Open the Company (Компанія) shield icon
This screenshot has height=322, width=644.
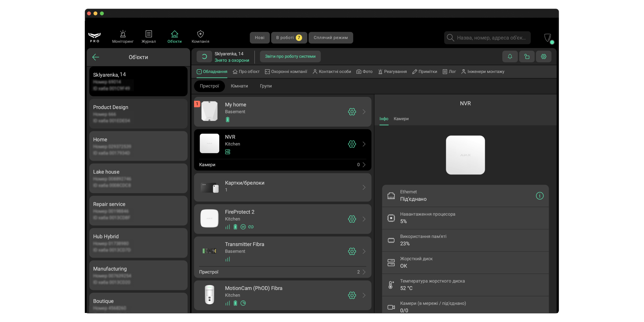[200, 34]
